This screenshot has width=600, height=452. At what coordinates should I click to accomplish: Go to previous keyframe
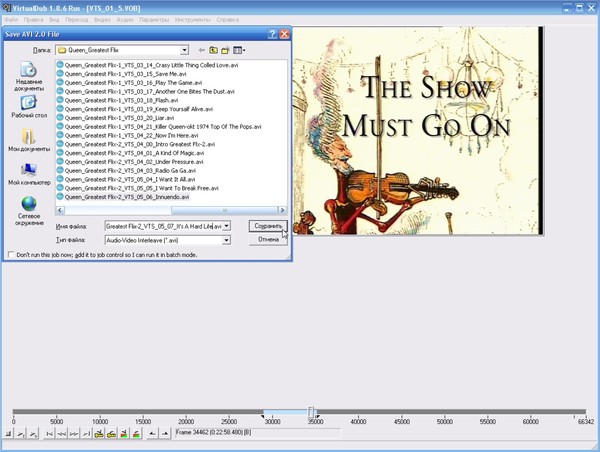click(99, 434)
